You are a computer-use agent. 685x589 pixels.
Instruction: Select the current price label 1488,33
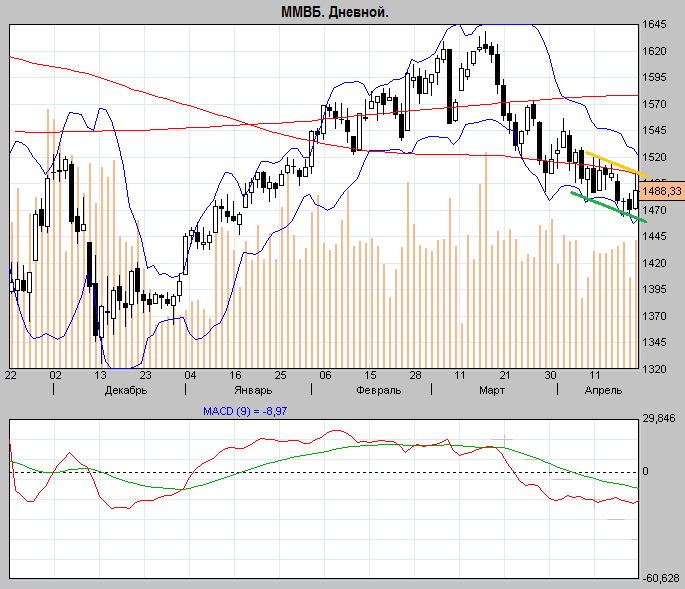point(661,191)
